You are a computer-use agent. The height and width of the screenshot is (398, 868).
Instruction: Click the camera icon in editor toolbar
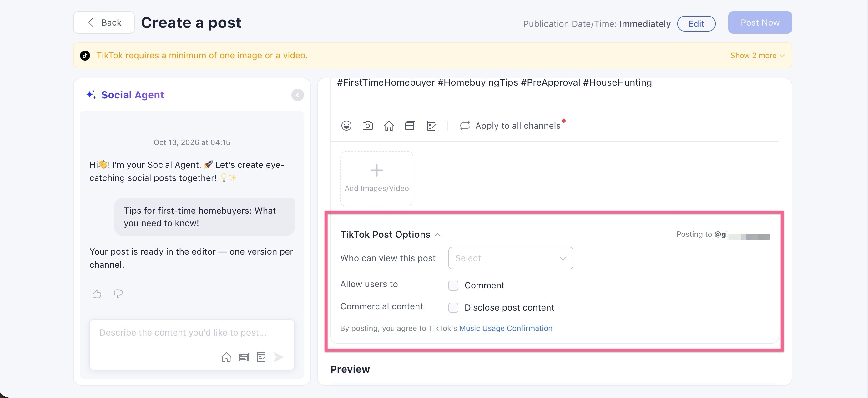pos(367,126)
